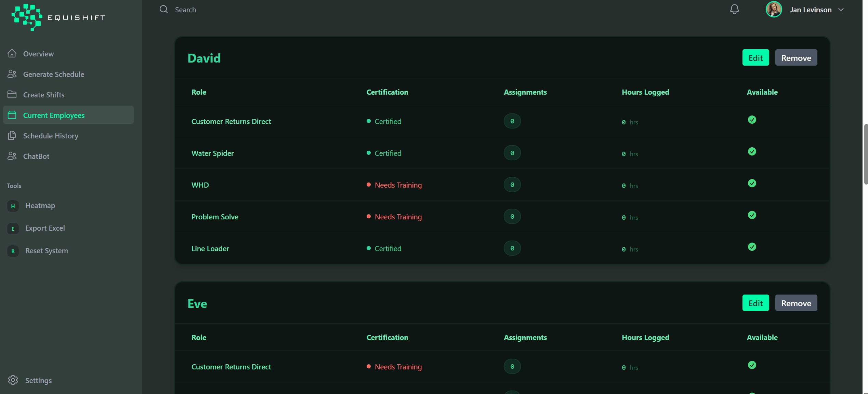Click assignments badge for David's Water Spider
The width and height of the screenshot is (868, 394).
click(x=512, y=153)
